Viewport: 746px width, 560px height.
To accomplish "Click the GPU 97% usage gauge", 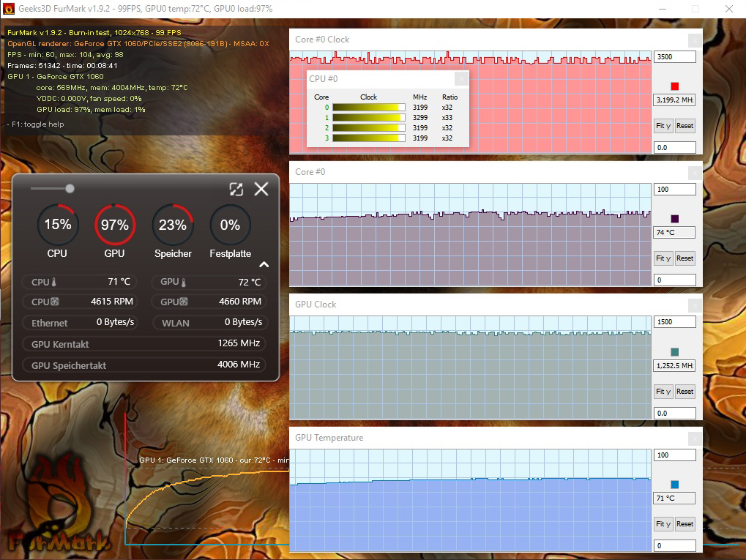I will coord(115,225).
